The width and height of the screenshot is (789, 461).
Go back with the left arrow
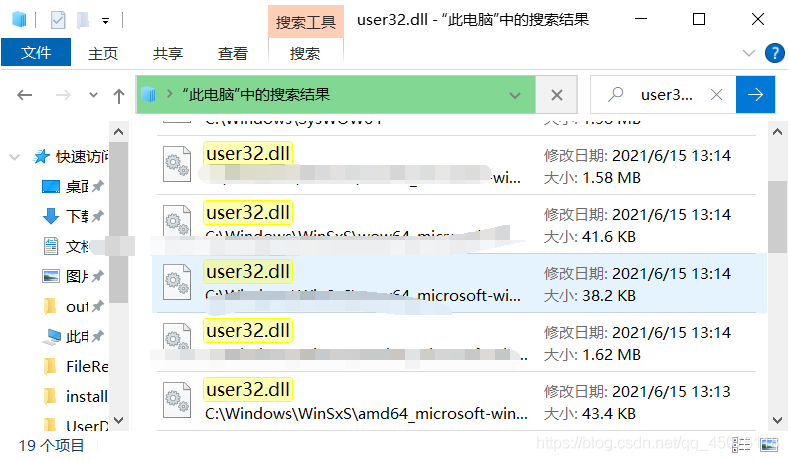tap(25, 95)
